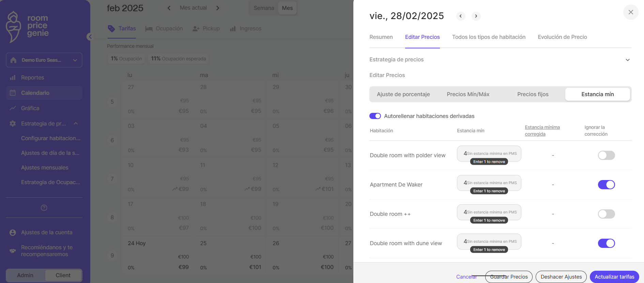Viewport: 644px width, 283px height.
Task: Open the help question mark icon
Action: pyautogui.click(x=44, y=208)
